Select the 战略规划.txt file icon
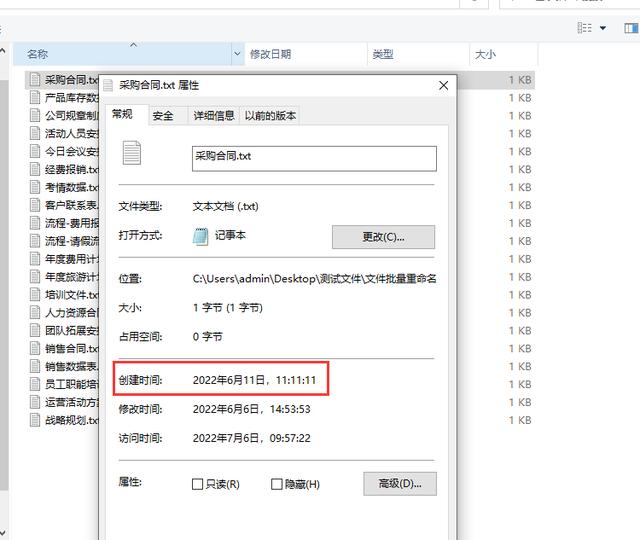Screen dimensions: 640x540 [35, 420]
